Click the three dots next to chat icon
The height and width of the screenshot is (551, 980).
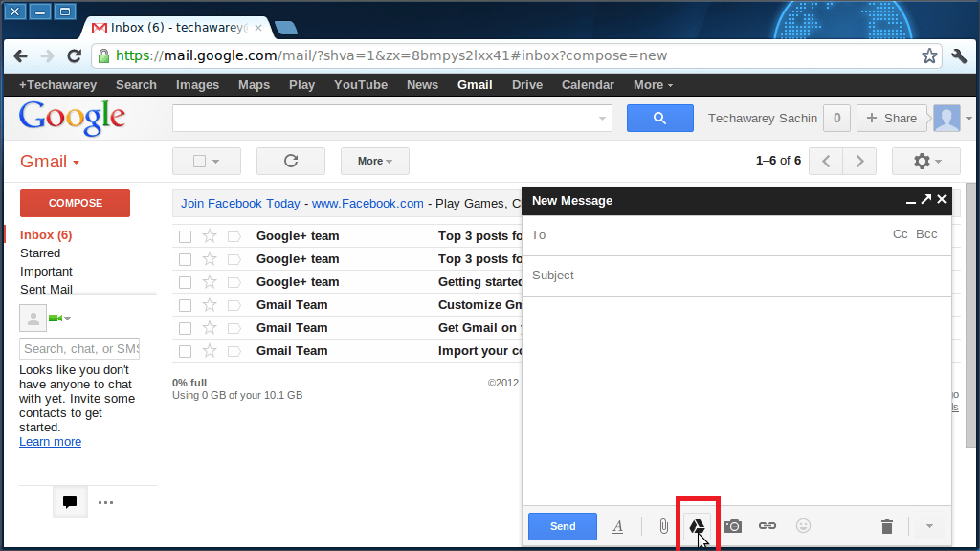[x=105, y=502]
